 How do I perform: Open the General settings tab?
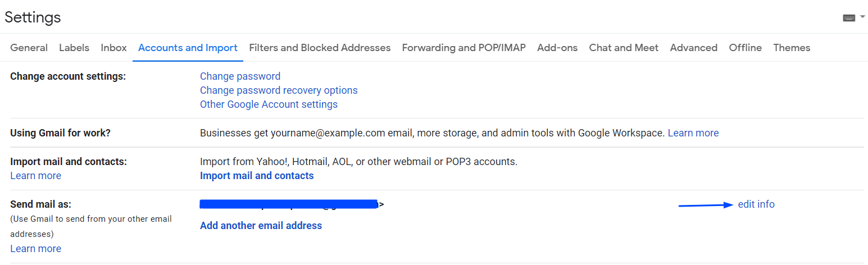(x=29, y=48)
